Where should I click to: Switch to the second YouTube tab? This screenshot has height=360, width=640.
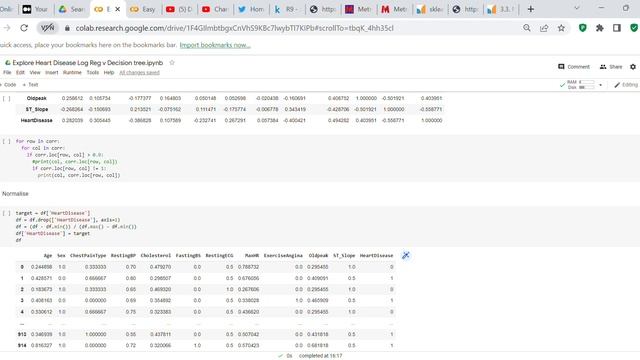coord(216,9)
